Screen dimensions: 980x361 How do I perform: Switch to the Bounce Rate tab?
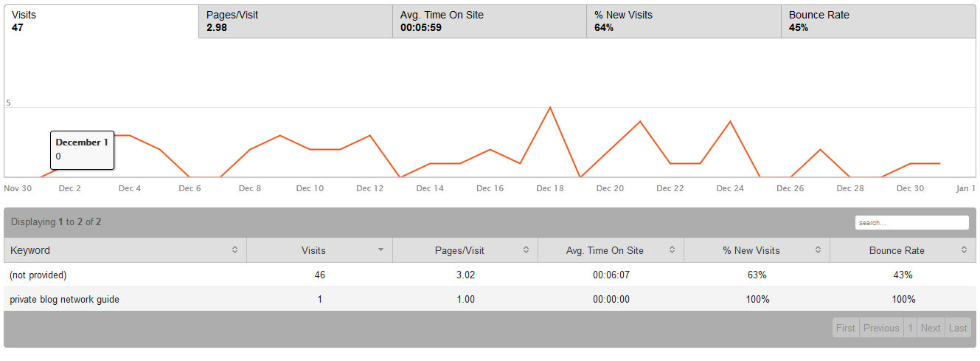pyautogui.click(x=878, y=21)
